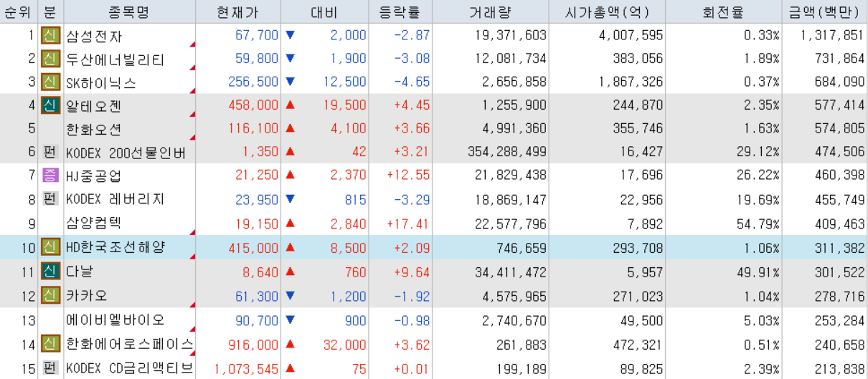Click the 신 badge beside 두산에너빌리티
The image size is (868, 379).
pyautogui.click(x=50, y=59)
